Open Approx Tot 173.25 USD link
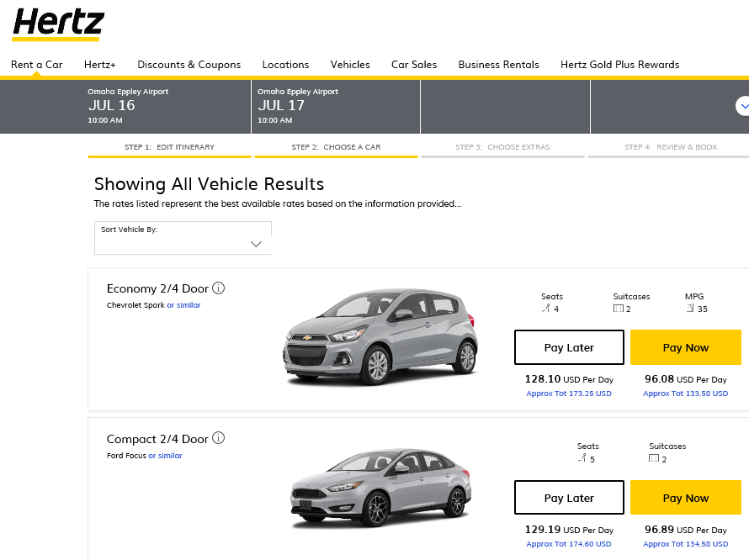749x560 pixels. coord(569,394)
